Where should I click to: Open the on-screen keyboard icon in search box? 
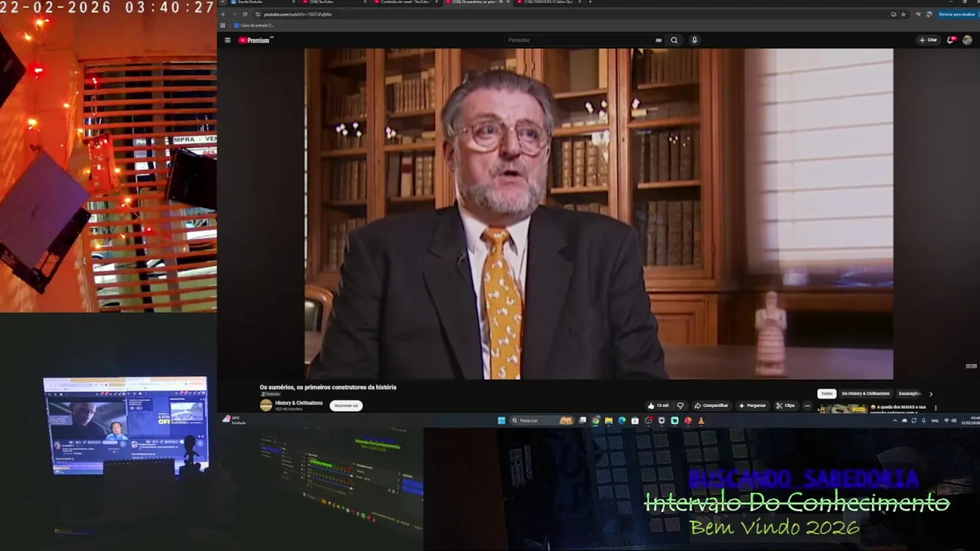click(658, 40)
